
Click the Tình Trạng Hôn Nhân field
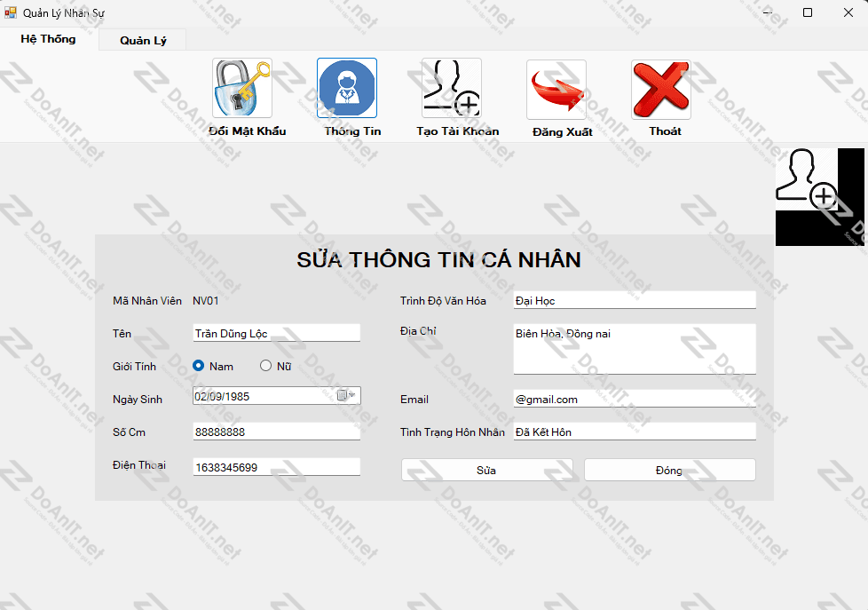point(635,432)
